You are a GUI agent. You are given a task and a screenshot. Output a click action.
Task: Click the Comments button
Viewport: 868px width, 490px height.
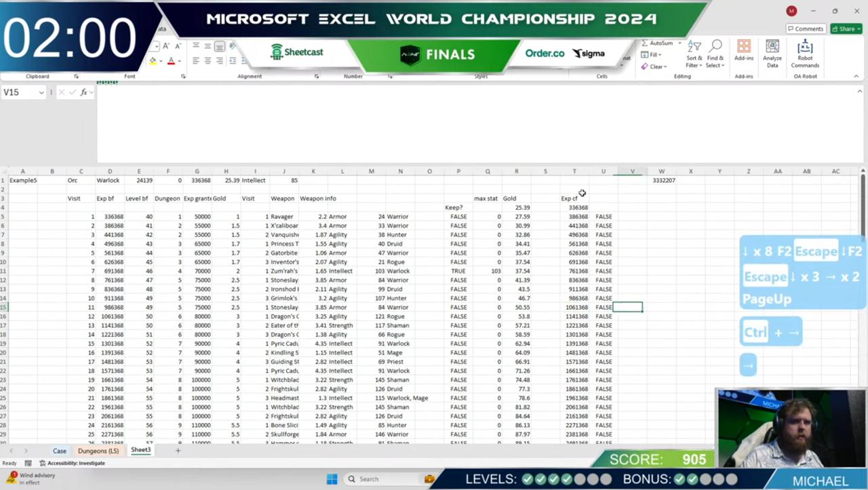click(805, 29)
